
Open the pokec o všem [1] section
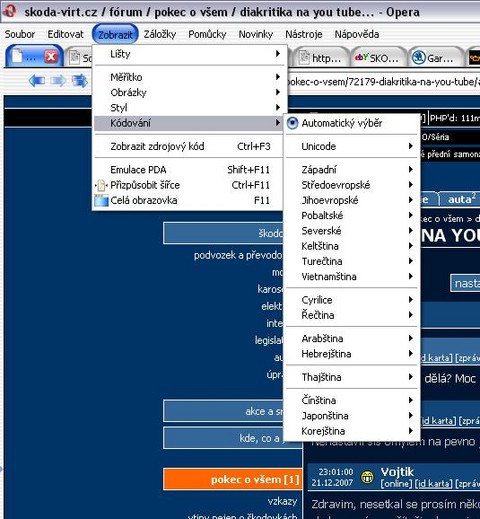click(233, 479)
